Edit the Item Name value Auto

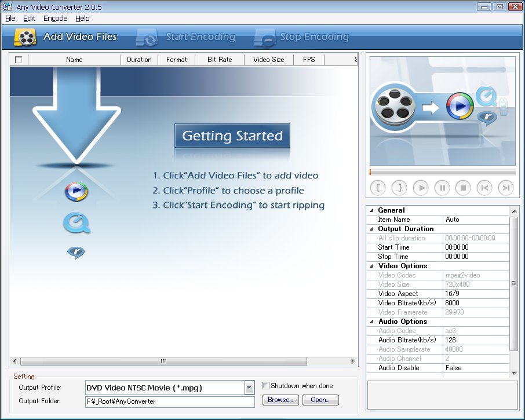475,220
